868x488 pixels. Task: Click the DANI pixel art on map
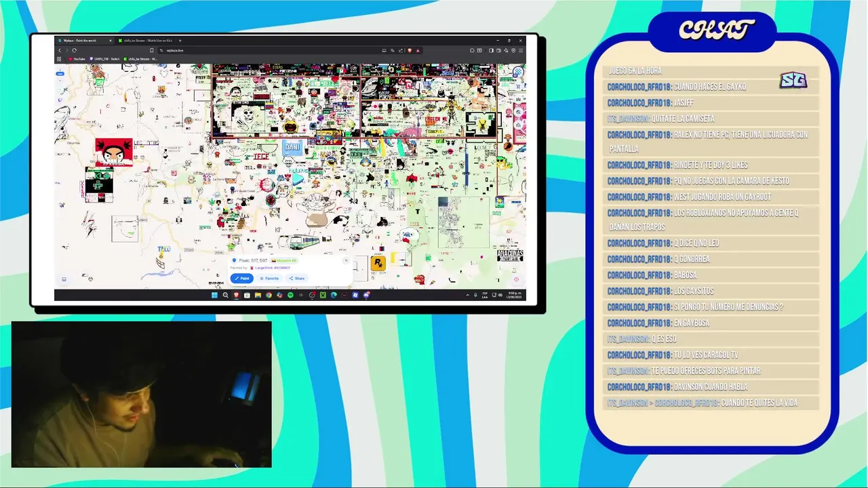click(292, 147)
